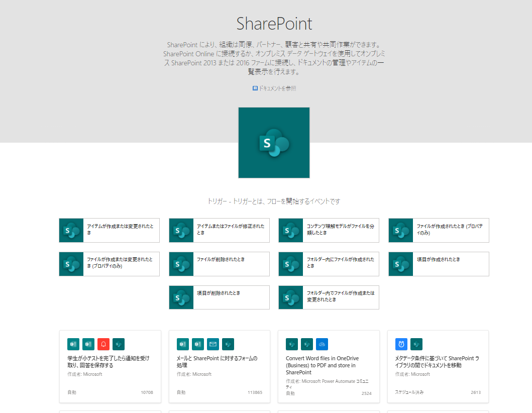
Task: Click the '作成者: Microsoft Power Automate コミュニティ' author text
Action: (x=327, y=384)
